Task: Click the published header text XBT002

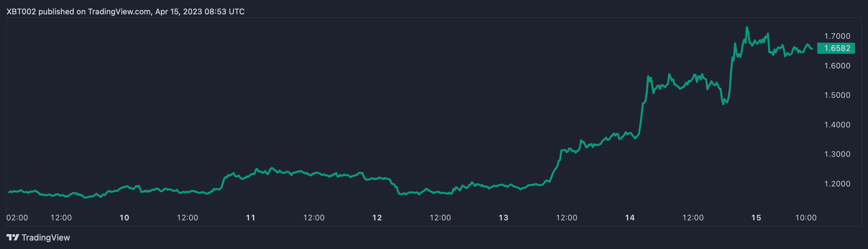Action: pos(21,11)
